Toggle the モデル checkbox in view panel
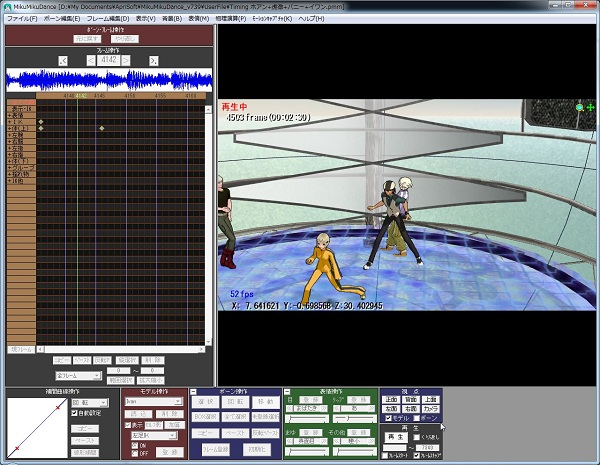Image resolution: width=600 pixels, height=465 pixels. coord(388,418)
